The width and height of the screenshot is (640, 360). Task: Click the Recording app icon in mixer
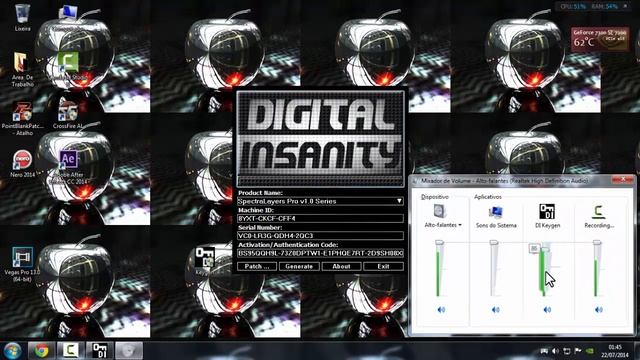pyautogui.click(x=598, y=211)
